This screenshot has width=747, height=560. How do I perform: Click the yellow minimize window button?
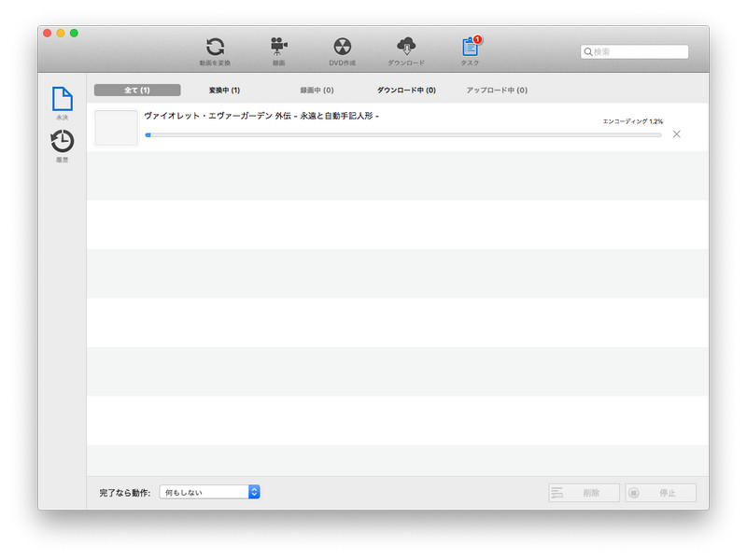point(61,33)
